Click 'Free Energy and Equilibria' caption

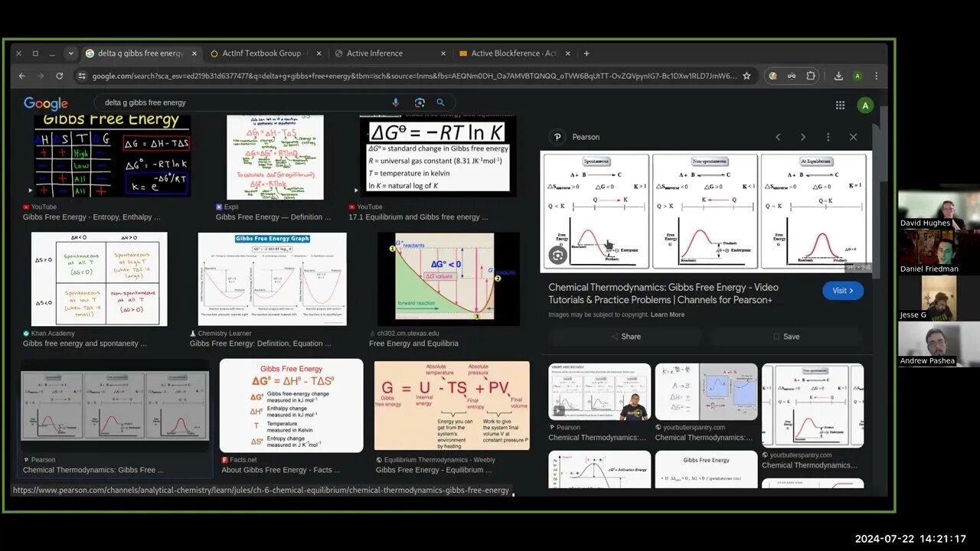click(413, 344)
